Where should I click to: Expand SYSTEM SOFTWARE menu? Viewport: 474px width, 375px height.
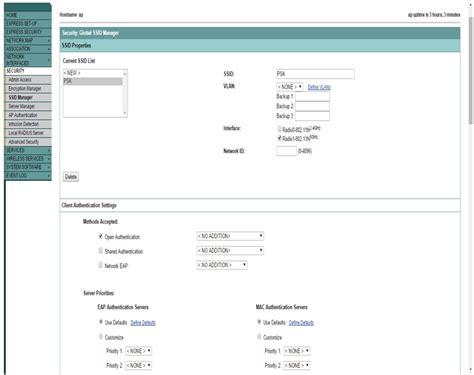[28, 167]
